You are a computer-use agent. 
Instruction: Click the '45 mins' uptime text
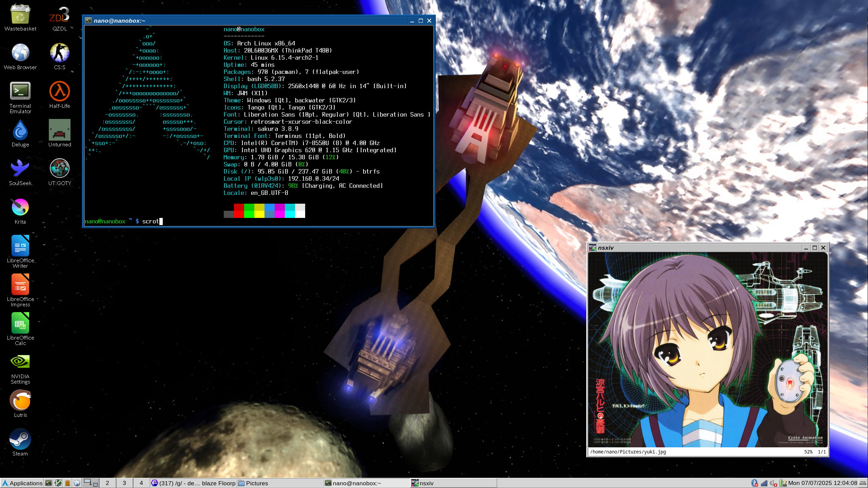(263, 65)
